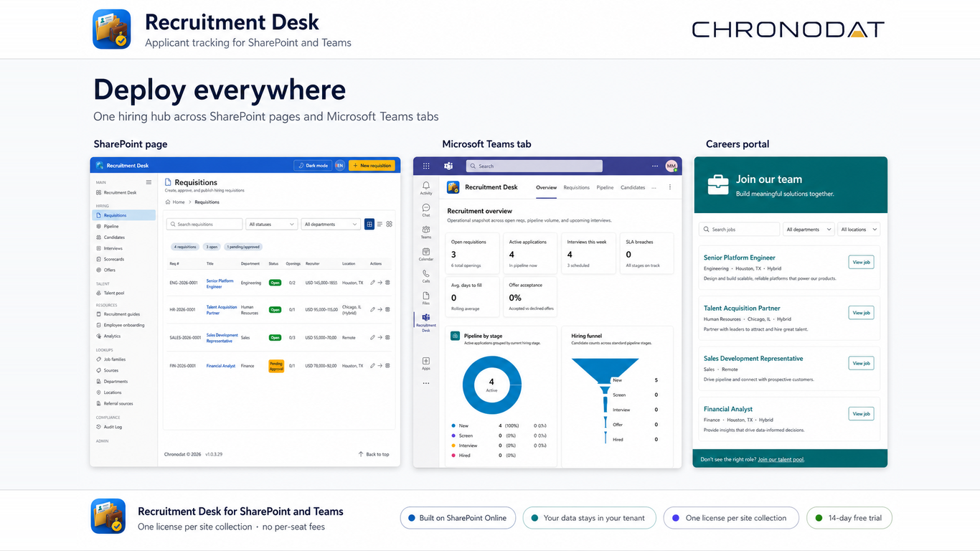Open All departments dropdown in Careers portal

click(x=809, y=230)
